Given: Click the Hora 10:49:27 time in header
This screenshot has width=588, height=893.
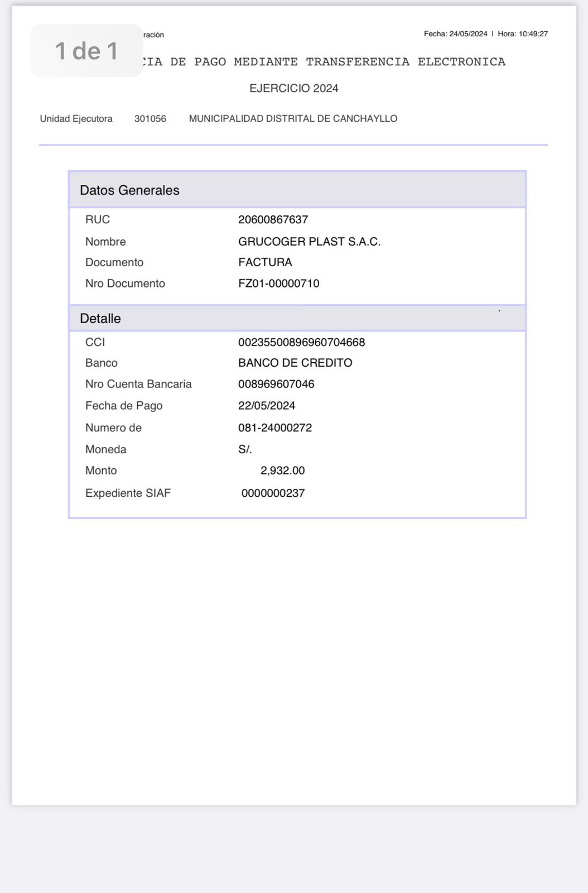Looking at the screenshot, I should (523, 34).
